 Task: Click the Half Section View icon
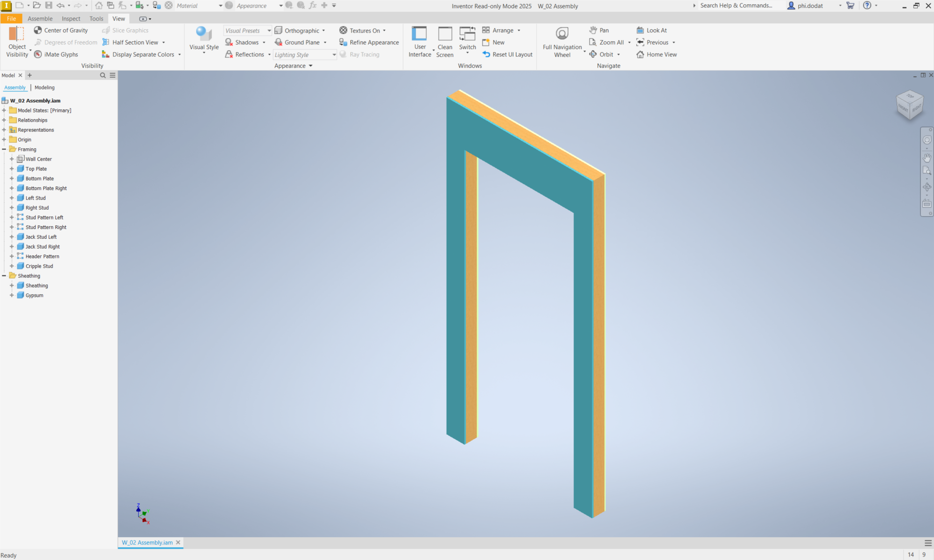[106, 42]
